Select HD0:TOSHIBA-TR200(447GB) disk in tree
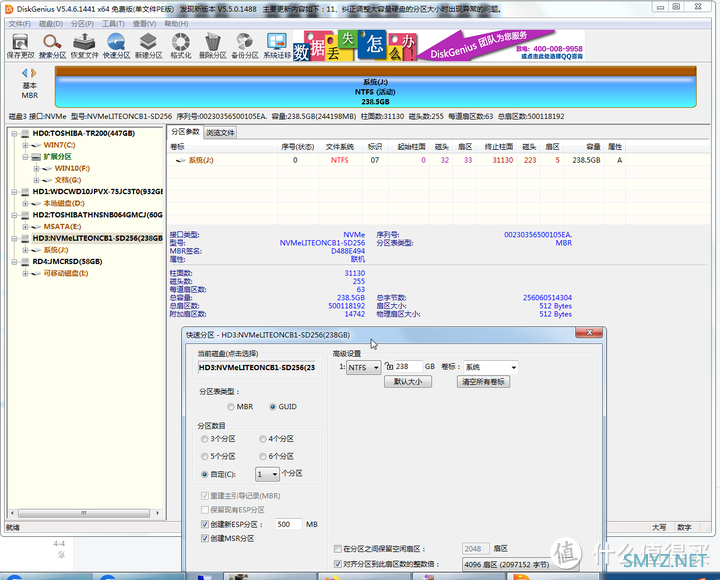The image size is (720, 580). [x=84, y=133]
